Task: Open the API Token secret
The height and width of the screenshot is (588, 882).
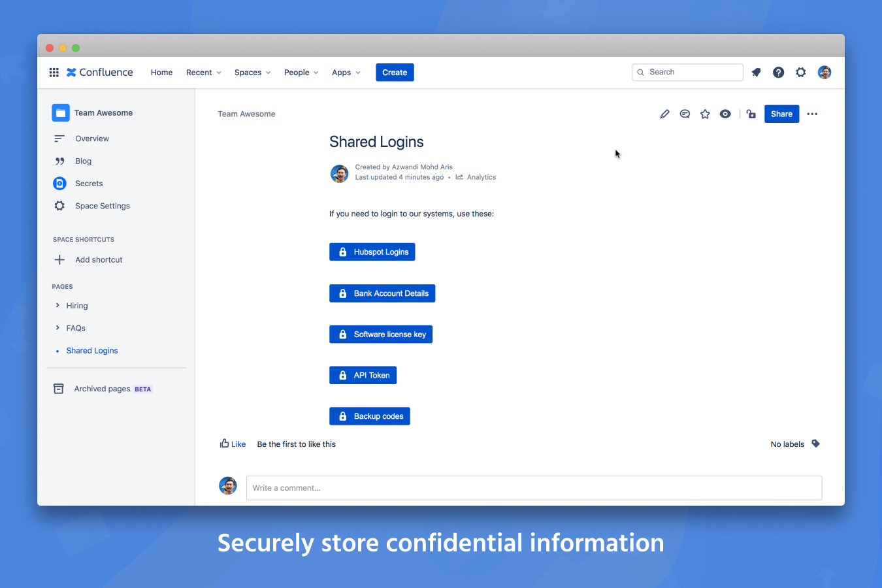Action: point(363,376)
